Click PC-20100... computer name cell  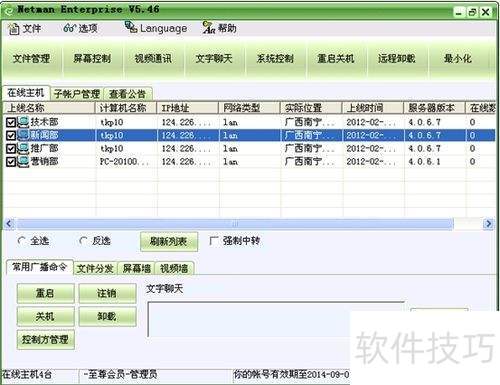(125, 162)
